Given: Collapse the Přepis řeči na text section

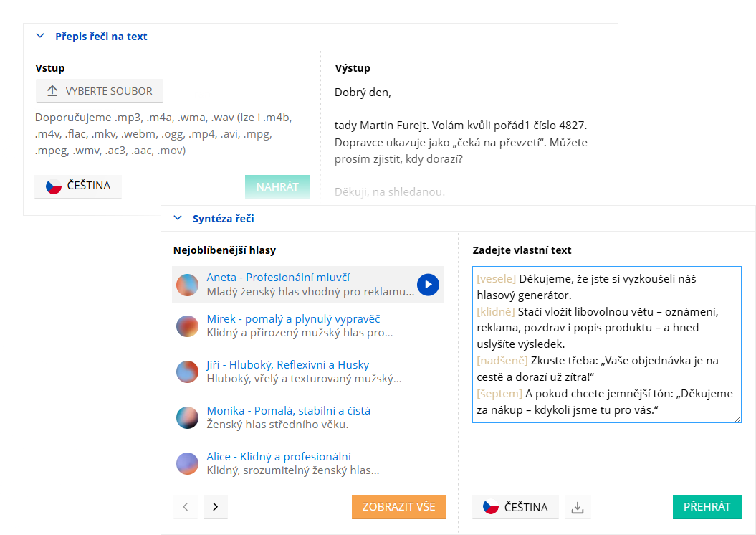Looking at the screenshot, I should (40, 36).
